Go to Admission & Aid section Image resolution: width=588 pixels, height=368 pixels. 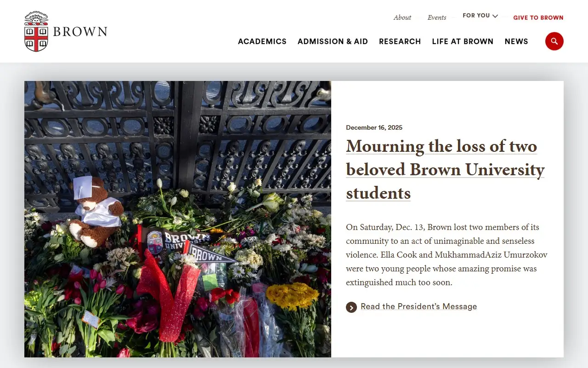tap(333, 41)
